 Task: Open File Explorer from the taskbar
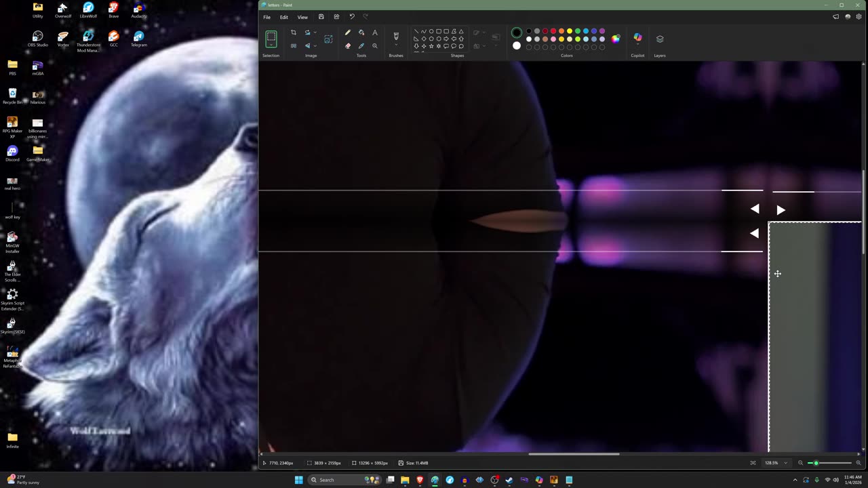point(405,480)
